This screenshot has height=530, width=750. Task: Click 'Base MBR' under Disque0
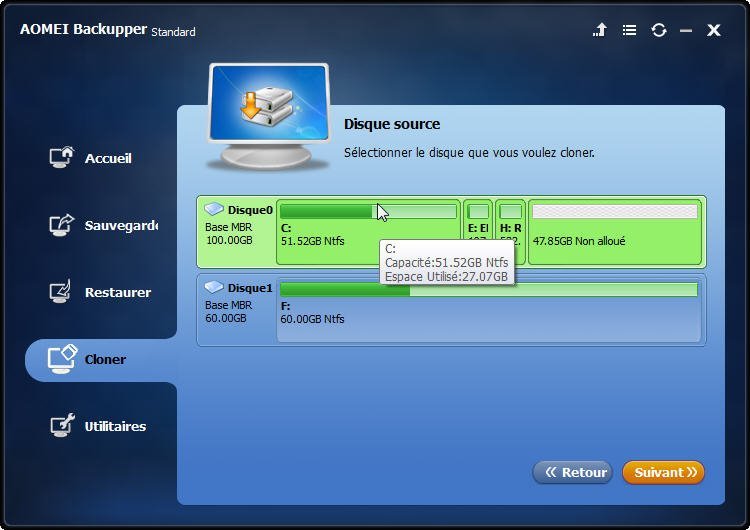[229, 227]
